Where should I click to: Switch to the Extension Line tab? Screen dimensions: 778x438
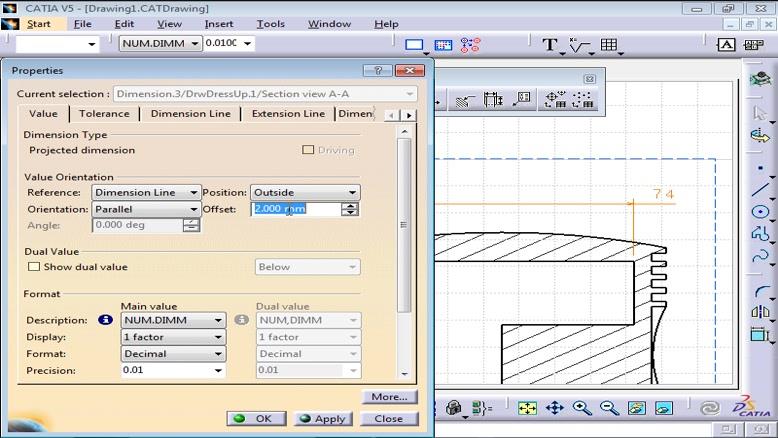point(288,114)
